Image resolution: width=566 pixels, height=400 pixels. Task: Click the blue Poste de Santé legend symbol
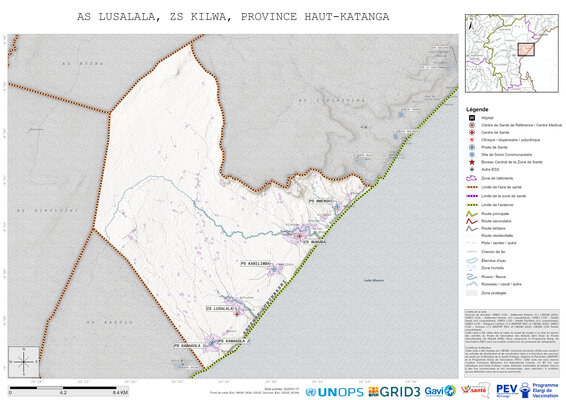pyautogui.click(x=471, y=147)
